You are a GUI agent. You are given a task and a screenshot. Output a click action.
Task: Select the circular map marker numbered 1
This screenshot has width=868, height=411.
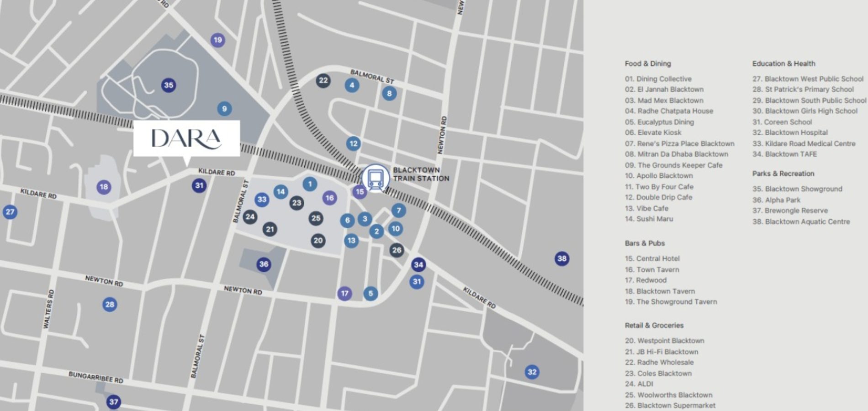tap(310, 184)
